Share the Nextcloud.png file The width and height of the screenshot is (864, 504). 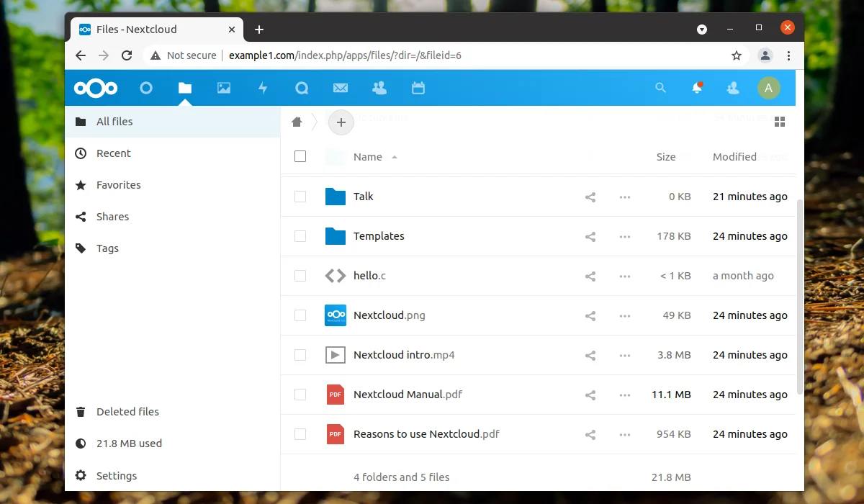click(x=590, y=315)
